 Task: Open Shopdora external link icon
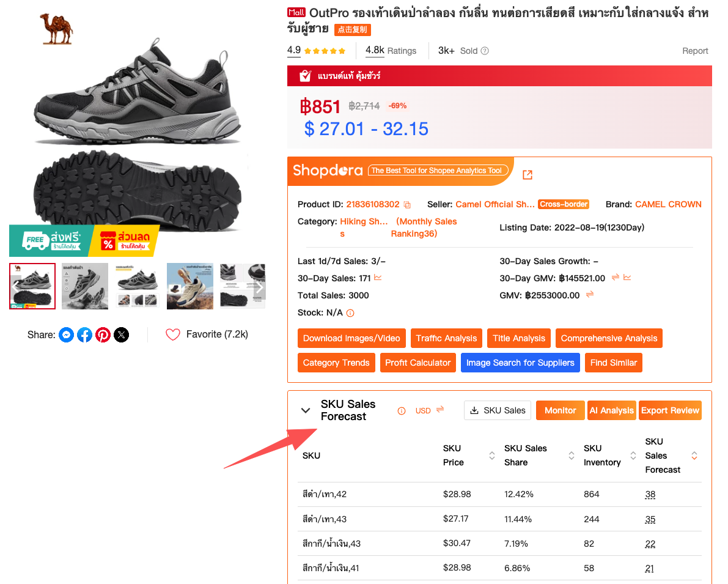click(x=528, y=175)
